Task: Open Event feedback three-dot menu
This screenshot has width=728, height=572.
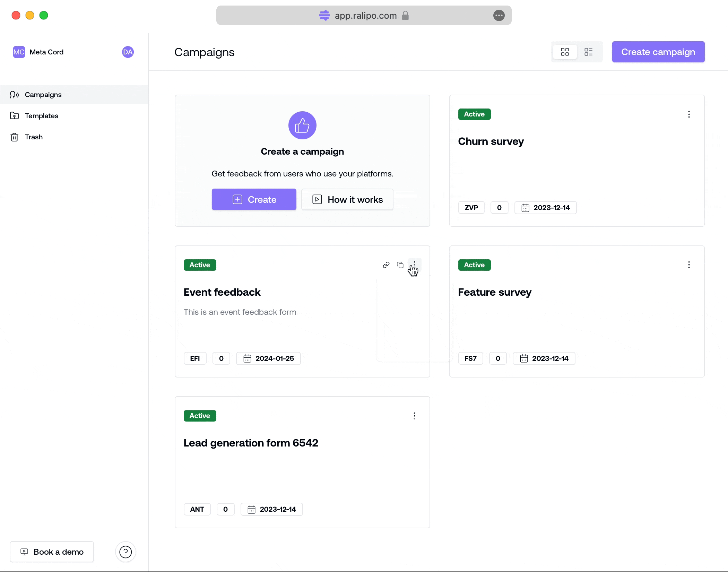Action: pyautogui.click(x=414, y=264)
